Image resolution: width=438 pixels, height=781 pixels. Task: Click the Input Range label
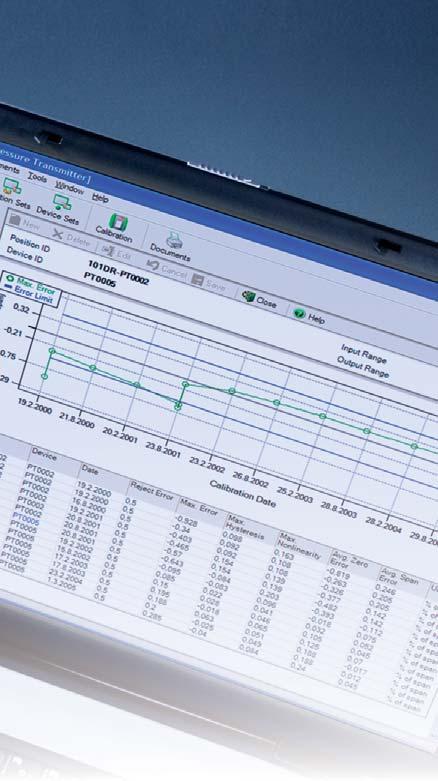click(x=364, y=354)
